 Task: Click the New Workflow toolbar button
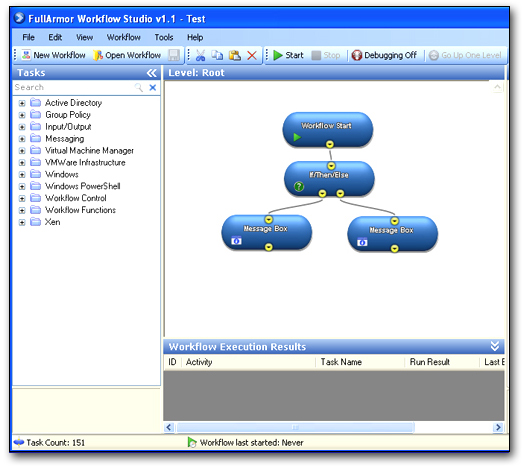(54, 55)
